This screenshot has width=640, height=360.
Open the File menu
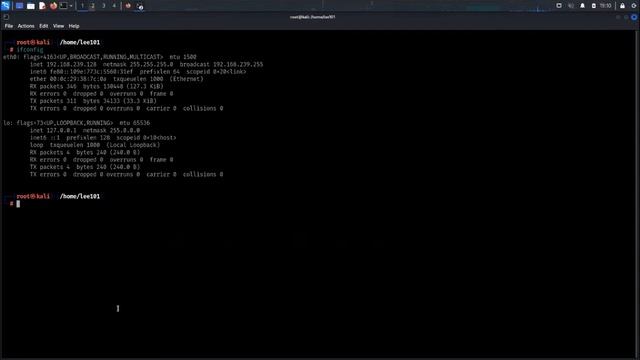[x=9, y=26]
